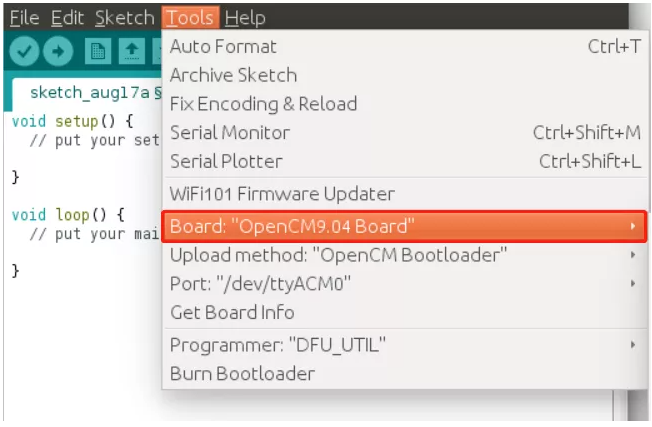Click the Upload arrow icon
The width and height of the screenshot is (652, 427).
(58, 51)
